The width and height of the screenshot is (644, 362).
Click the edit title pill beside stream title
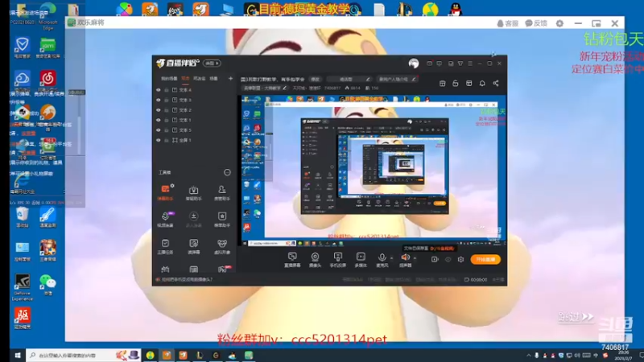315,79
